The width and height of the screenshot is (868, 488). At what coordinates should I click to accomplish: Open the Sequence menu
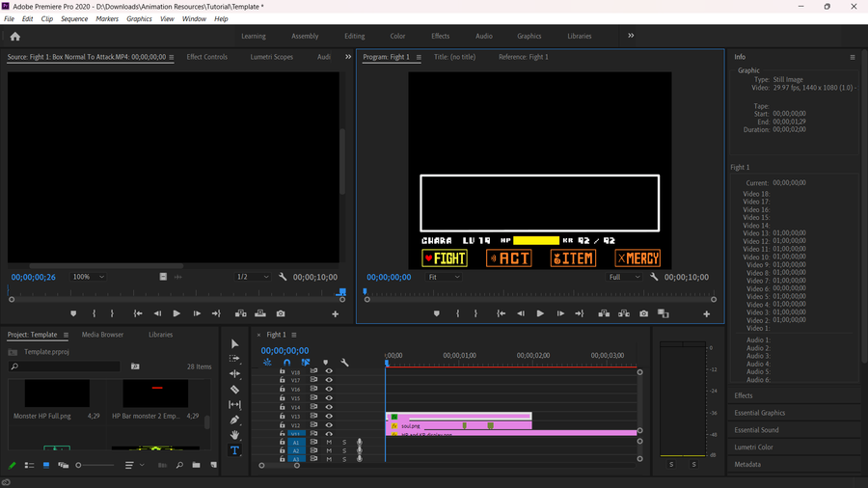point(74,18)
